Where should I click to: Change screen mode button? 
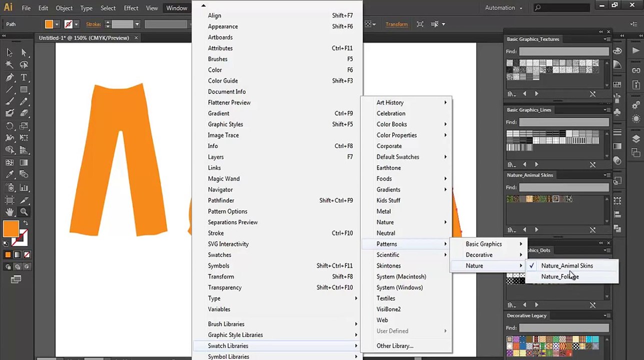pos(16,279)
